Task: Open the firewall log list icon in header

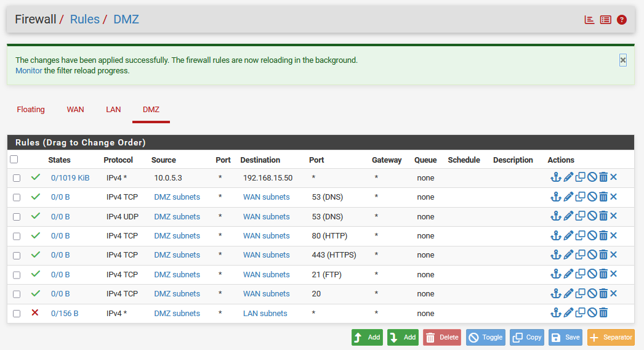Action: pos(606,20)
